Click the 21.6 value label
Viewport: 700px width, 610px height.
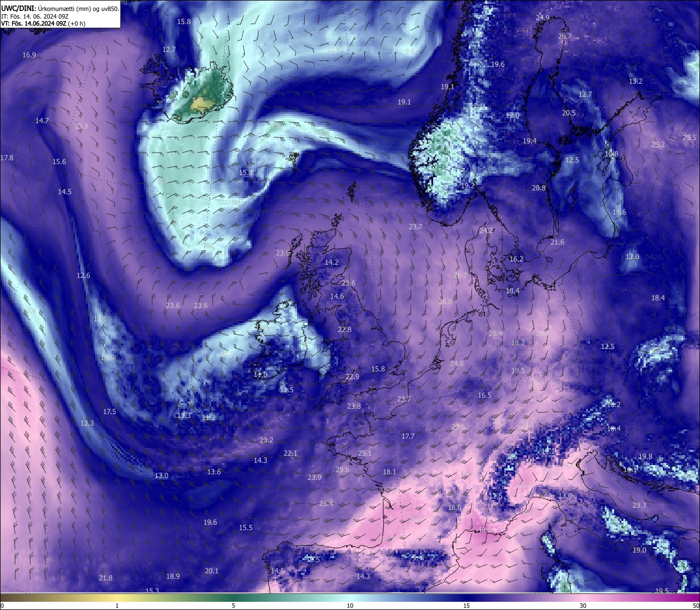point(557,242)
